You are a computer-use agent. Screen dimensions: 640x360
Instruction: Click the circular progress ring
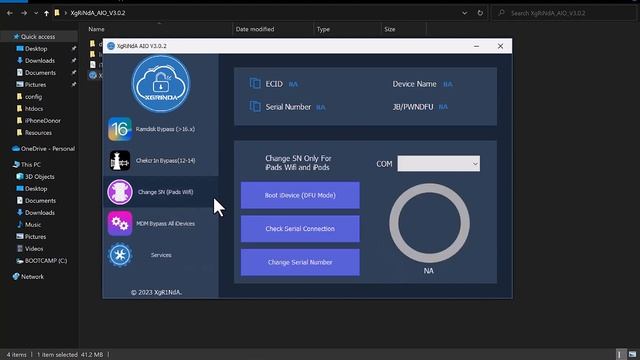click(x=429, y=223)
